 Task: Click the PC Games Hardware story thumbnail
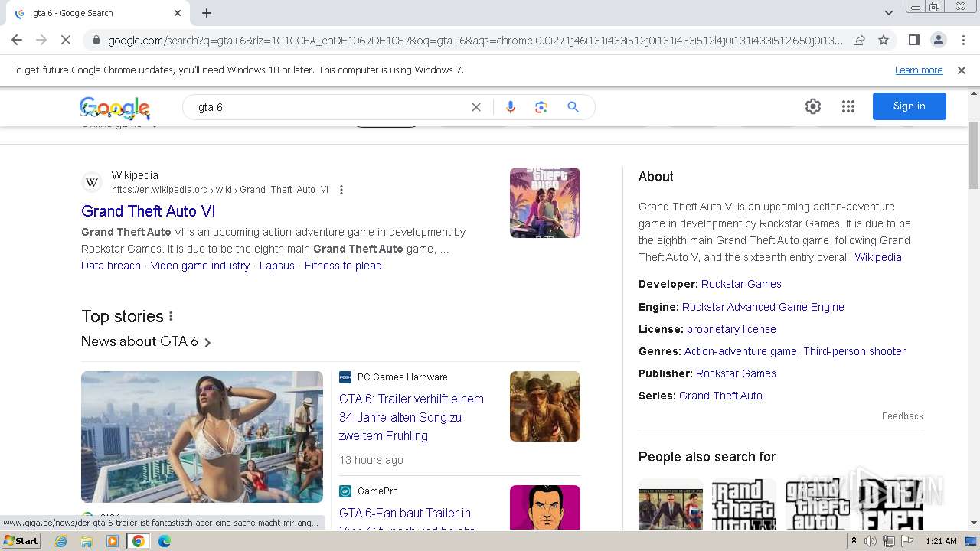point(545,406)
